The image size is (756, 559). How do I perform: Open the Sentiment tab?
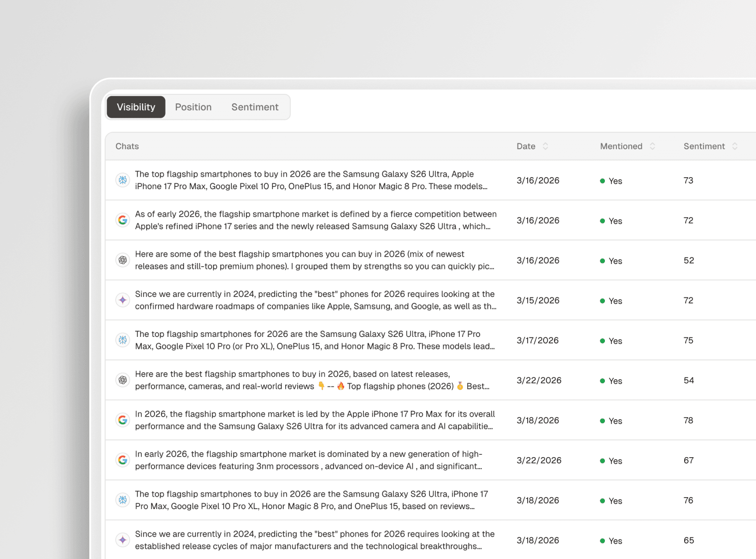coord(255,107)
